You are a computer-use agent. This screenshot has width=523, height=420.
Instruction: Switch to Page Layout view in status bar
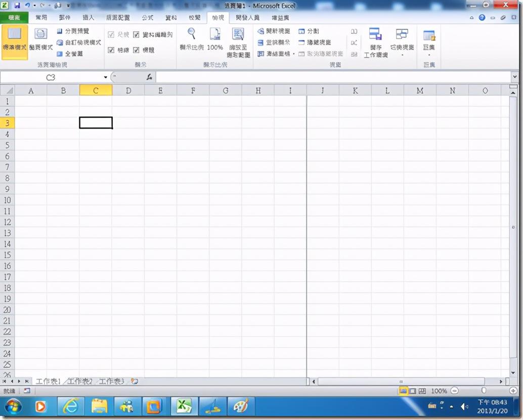click(x=413, y=391)
